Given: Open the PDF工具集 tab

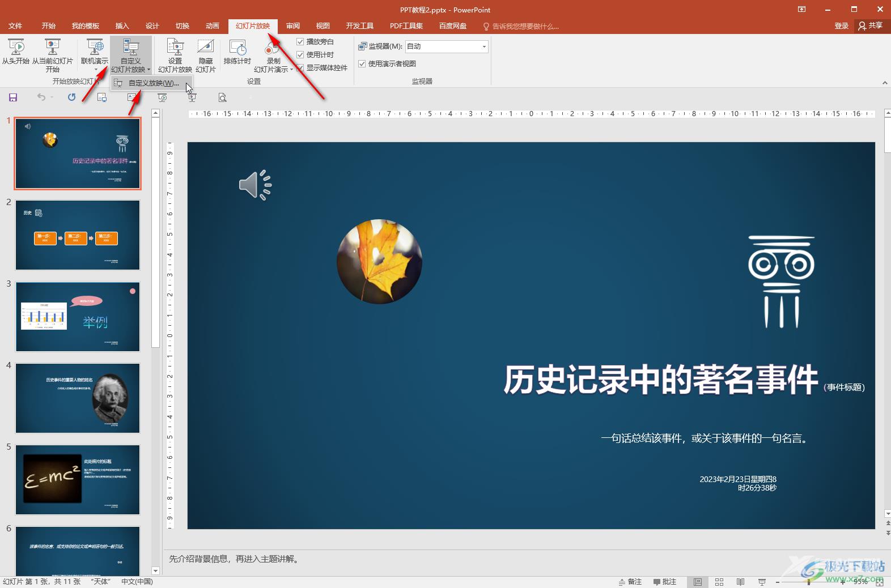Looking at the screenshot, I should click(406, 25).
